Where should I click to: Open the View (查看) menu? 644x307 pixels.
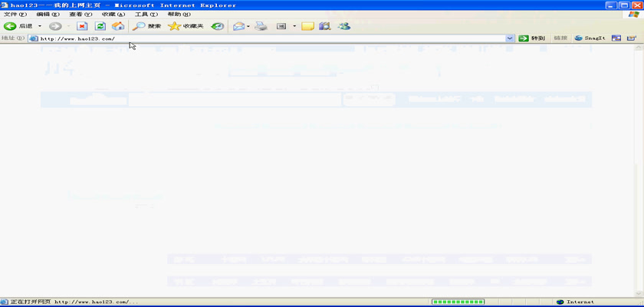(x=80, y=15)
